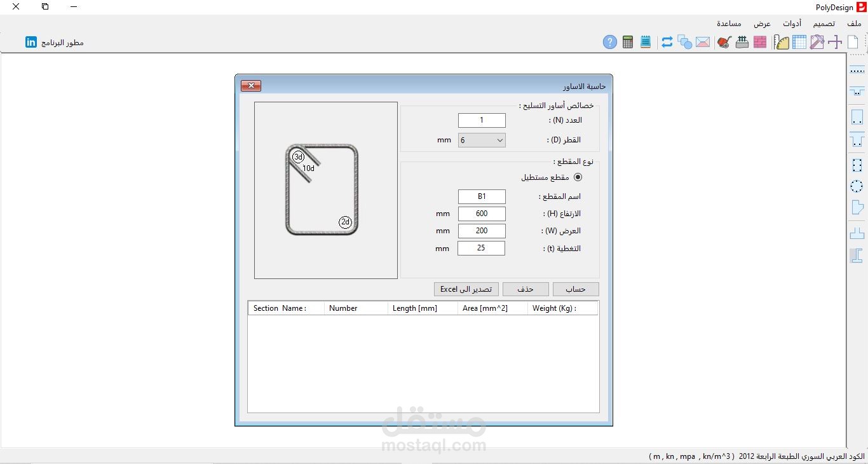The width and height of the screenshot is (868, 464).
Task: Select the slab section icon in sidebar
Action: coord(857,69)
